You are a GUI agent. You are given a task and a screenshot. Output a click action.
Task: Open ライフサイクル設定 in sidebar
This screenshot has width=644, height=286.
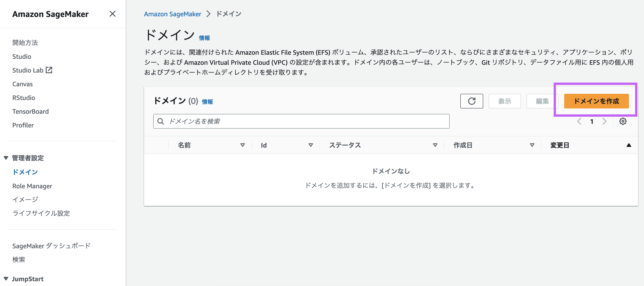click(x=41, y=213)
